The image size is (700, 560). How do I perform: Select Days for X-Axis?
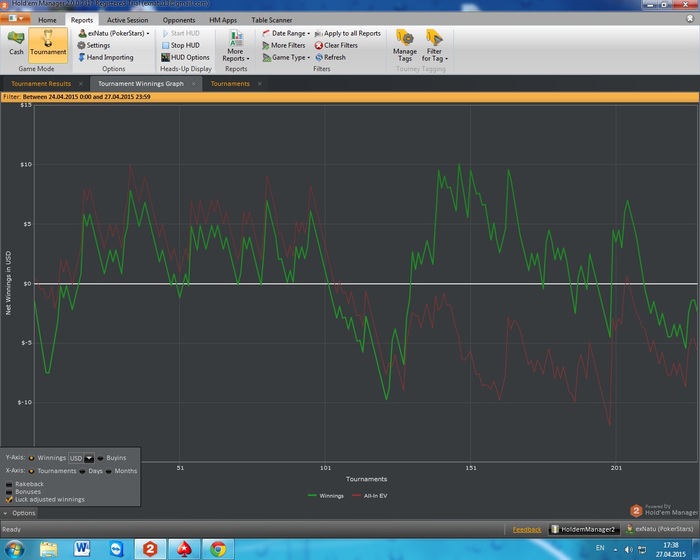click(82, 471)
